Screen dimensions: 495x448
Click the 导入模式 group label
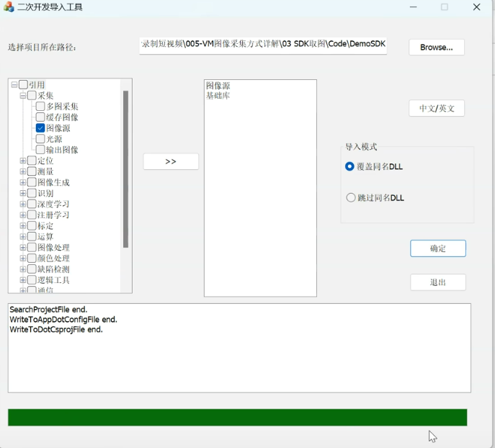tap(361, 147)
